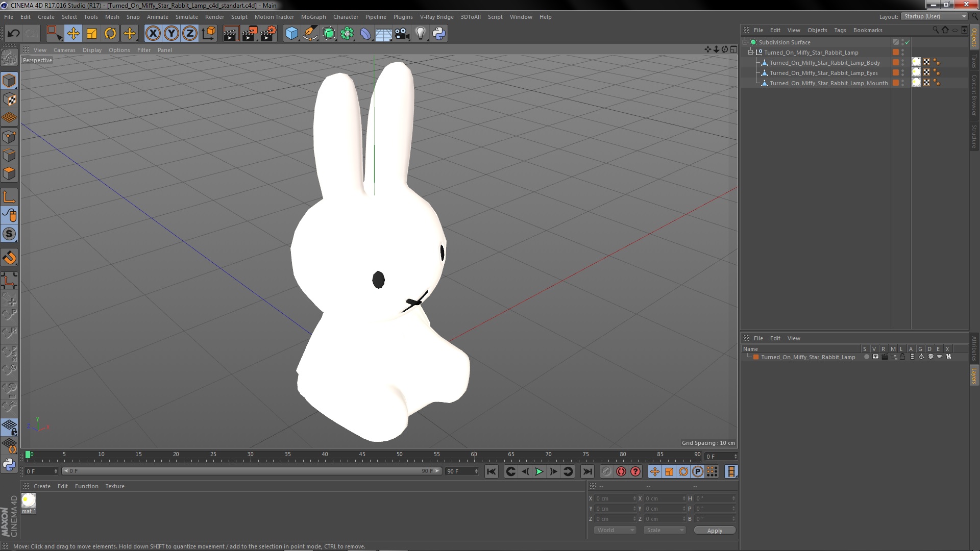Click the X position input field
980x551 pixels.
coord(616,498)
